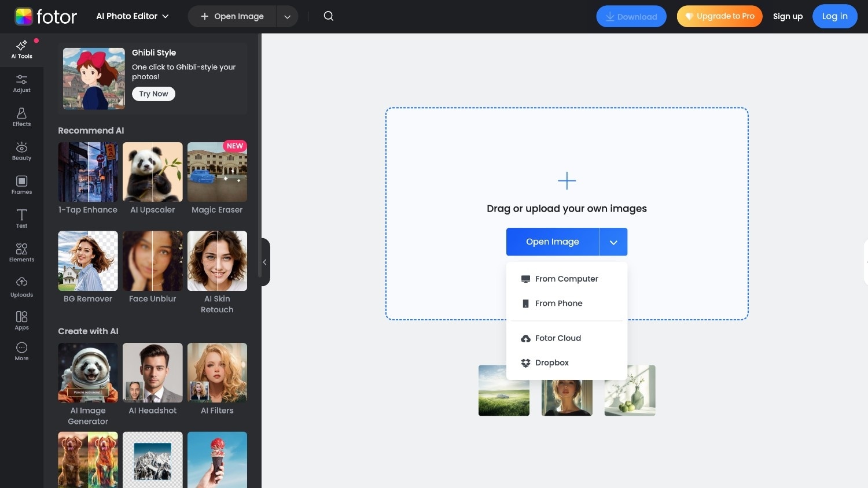Use the vase and apples sample image
The image size is (868, 488).
click(x=630, y=390)
